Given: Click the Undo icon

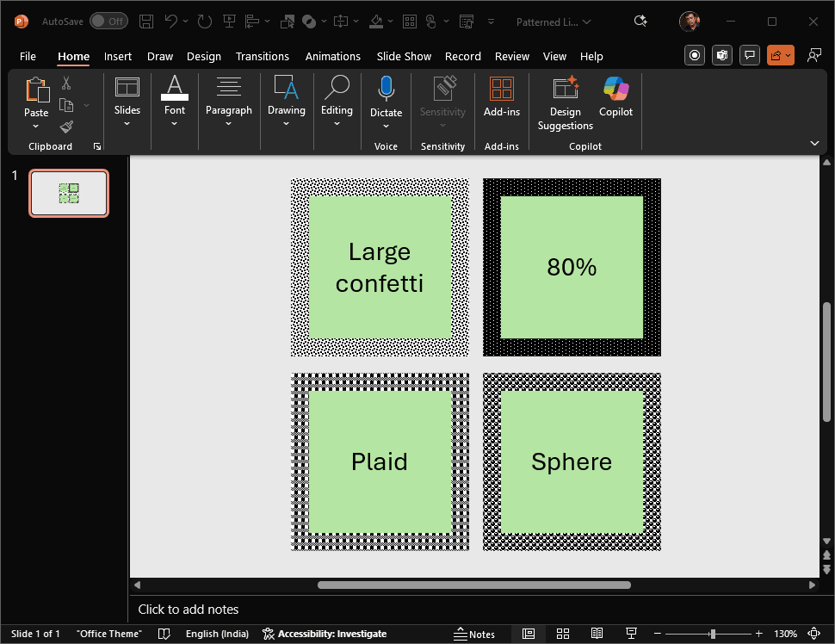Looking at the screenshot, I should click(171, 21).
